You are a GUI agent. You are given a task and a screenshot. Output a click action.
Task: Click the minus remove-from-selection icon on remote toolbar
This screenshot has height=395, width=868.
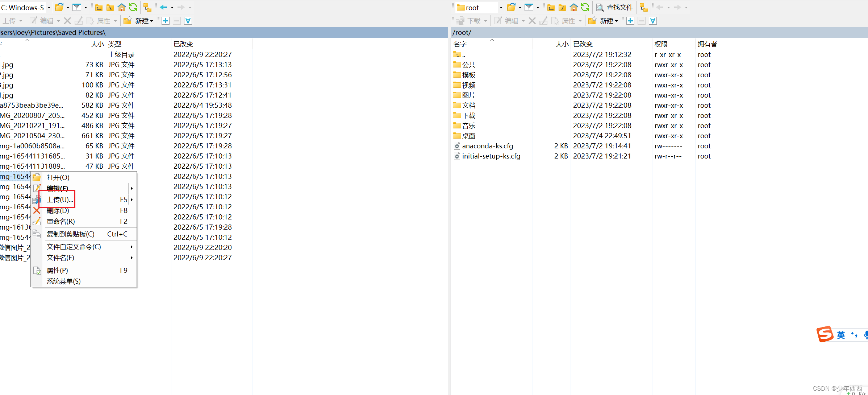click(x=642, y=21)
